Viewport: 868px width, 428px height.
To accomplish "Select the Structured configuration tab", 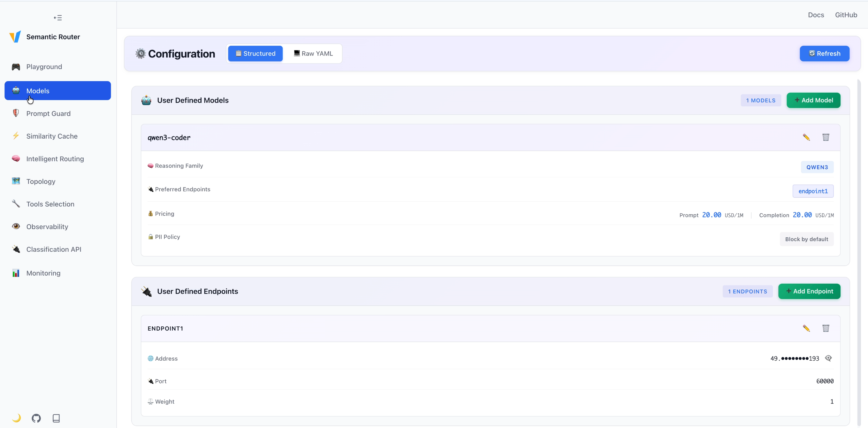I will pyautogui.click(x=255, y=53).
